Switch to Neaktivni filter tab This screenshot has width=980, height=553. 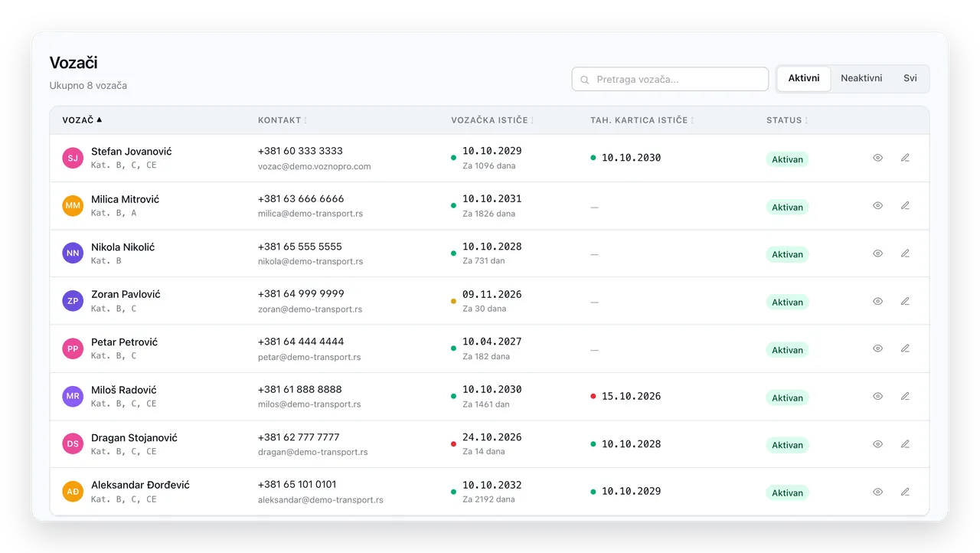pos(861,78)
